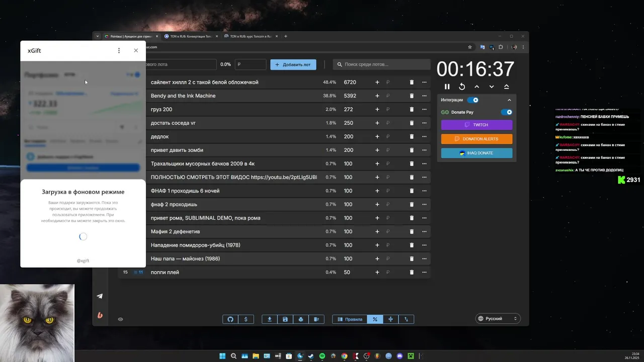Connect the IHAQ DONATE integration
644x362 pixels.
(476, 153)
